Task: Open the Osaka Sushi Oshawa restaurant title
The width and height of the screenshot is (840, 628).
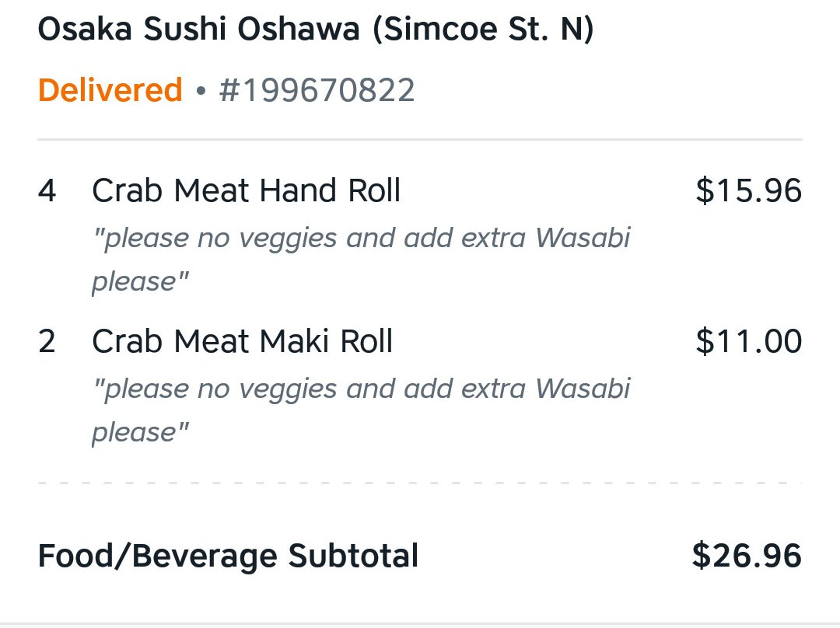Action: coord(316,29)
